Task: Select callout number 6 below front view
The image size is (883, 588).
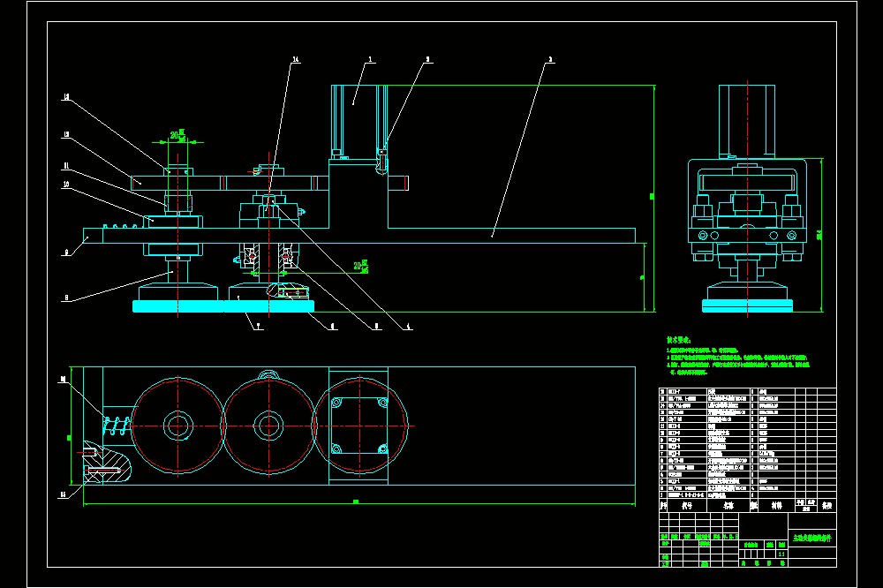Action: 332,326
